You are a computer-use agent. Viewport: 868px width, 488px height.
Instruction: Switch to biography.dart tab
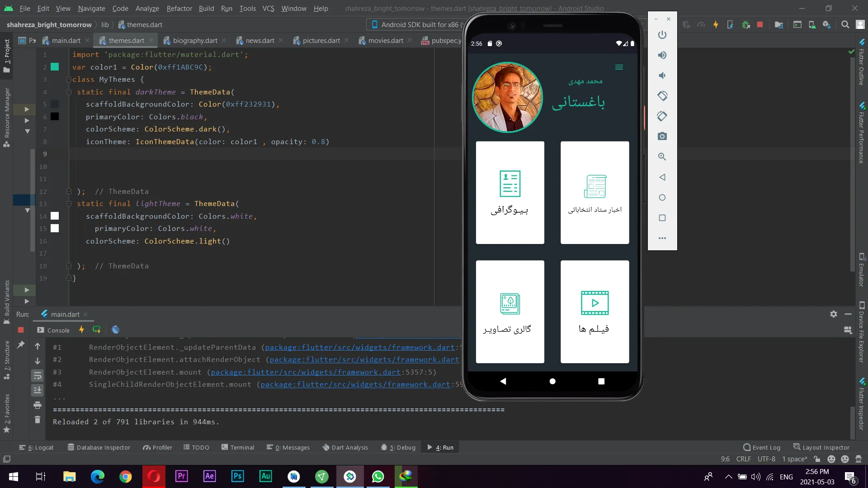(x=195, y=41)
